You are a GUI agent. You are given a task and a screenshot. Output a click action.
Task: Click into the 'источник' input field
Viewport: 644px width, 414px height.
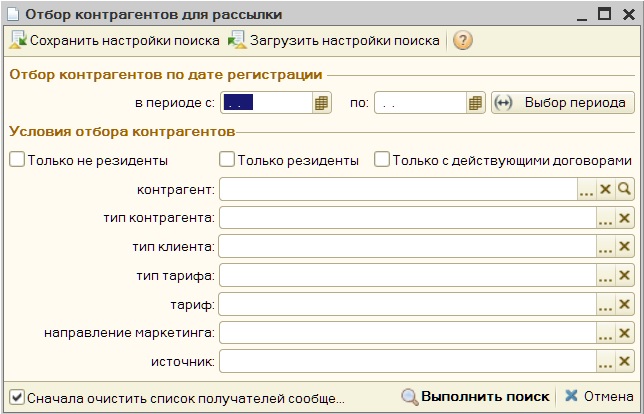[408, 361]
